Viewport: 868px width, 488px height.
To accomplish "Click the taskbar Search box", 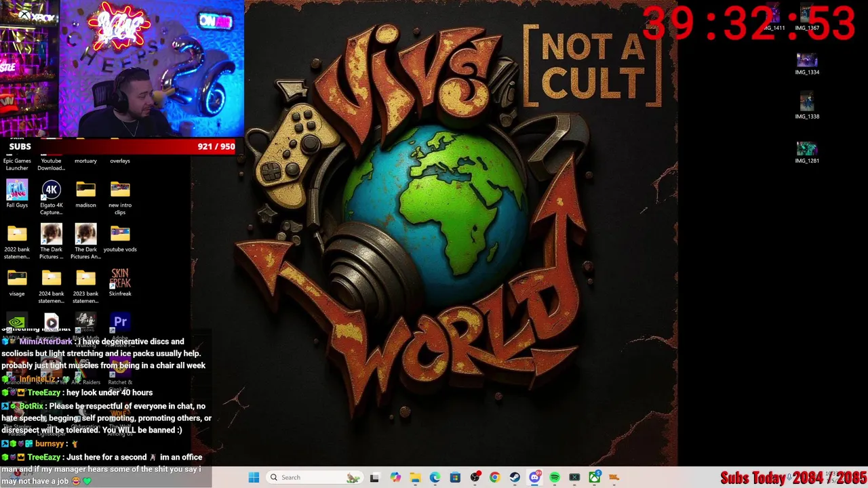I will pos(315,477).
